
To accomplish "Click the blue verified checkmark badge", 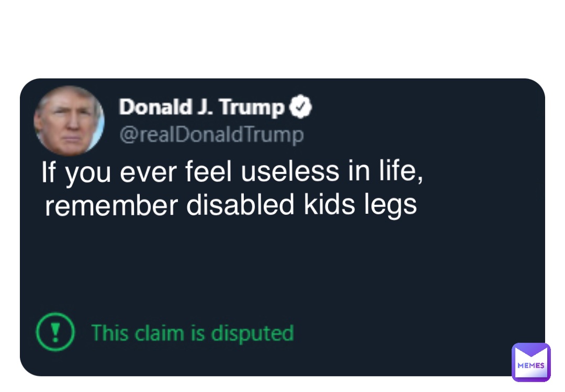I will click(301, 108).
